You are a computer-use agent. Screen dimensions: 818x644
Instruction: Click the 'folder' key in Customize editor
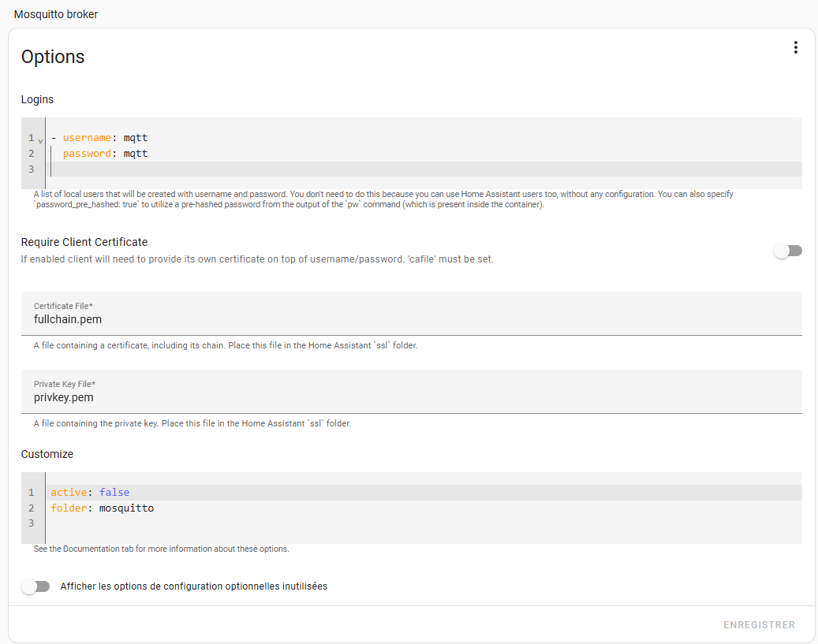pos(69,508)
